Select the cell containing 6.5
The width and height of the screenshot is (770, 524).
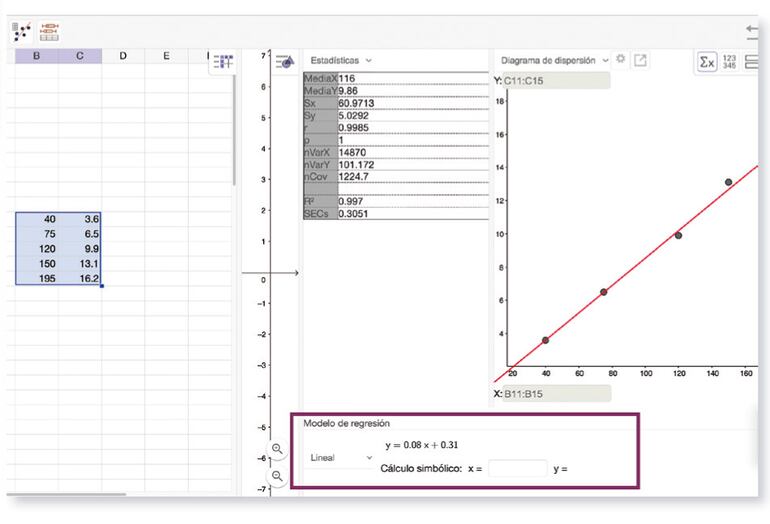click(80, 234)
